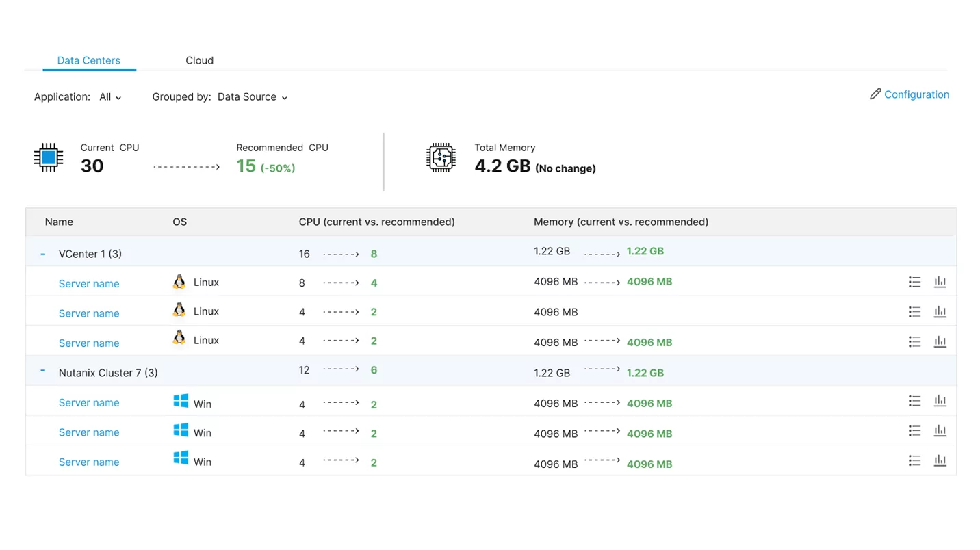The height and width of the screenshot is (550, 980).
Task: Click recommended CPU 8 in VCenter 1 row
Action: [374, 254]
